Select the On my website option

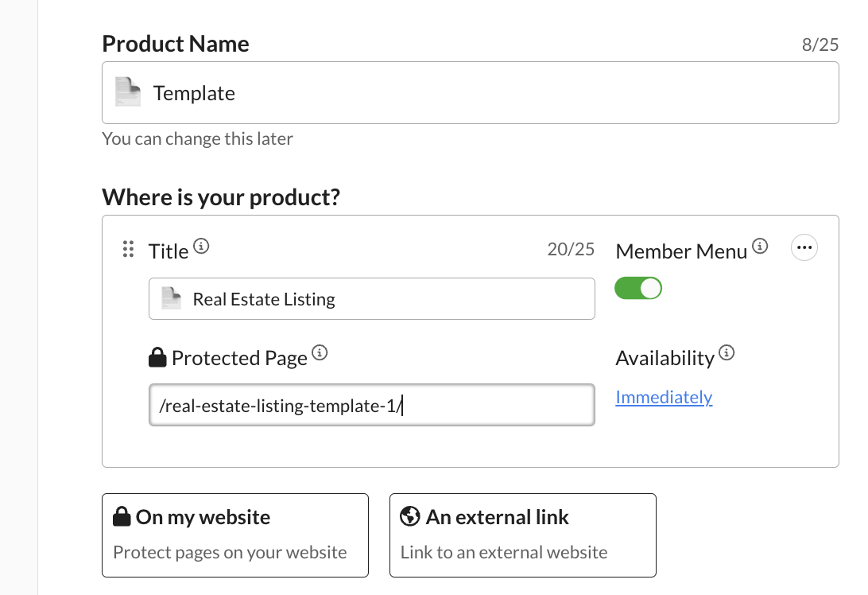[234, 535]
